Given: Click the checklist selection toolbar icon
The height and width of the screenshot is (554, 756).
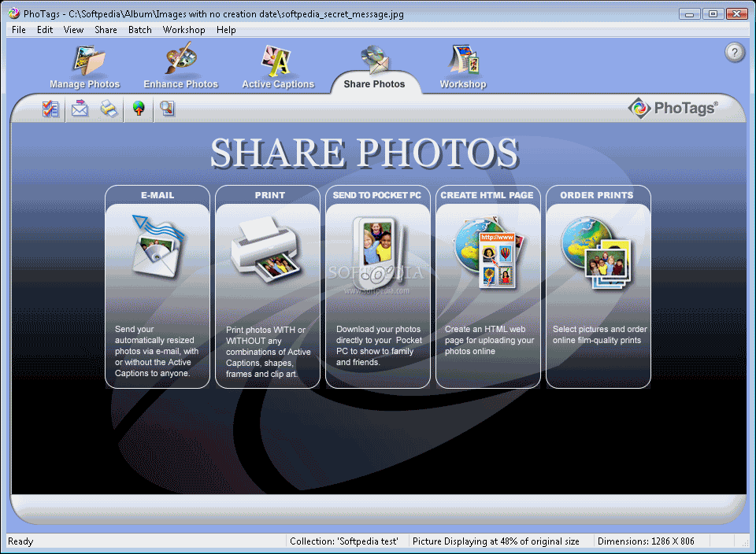Looking at the screenshot, I should pyautogui.click(x=50, y=109).
